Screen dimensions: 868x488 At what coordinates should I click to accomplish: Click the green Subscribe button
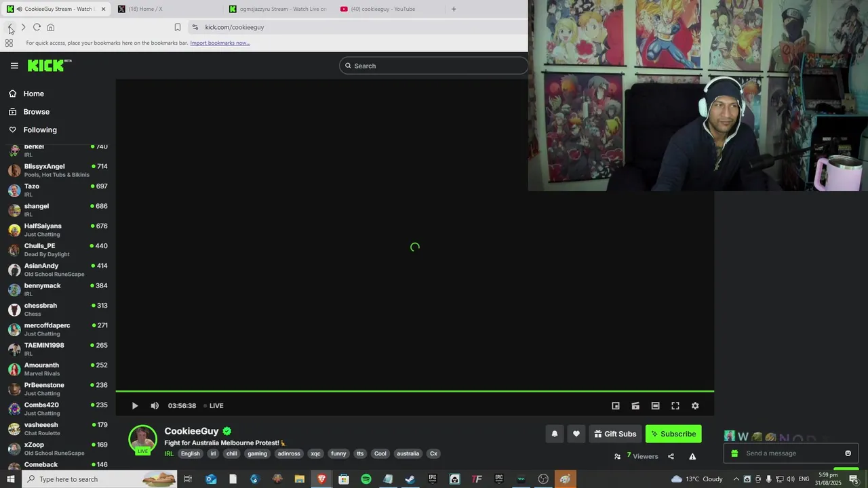673,434
